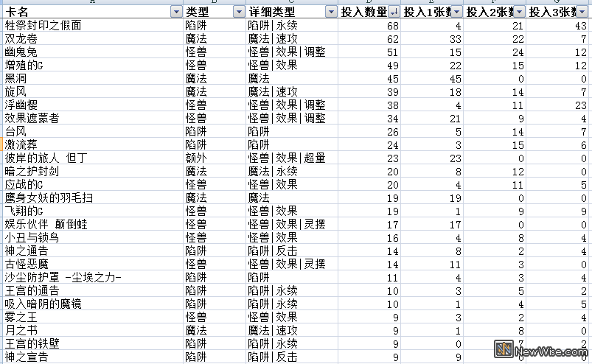592x364 pixels.
Task: Open the 卡名 column filter dropdown
Action: [176, 12]
